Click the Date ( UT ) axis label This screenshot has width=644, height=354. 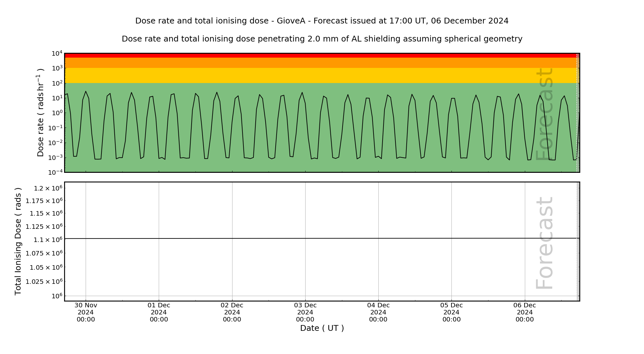click(x=322, y=328)
